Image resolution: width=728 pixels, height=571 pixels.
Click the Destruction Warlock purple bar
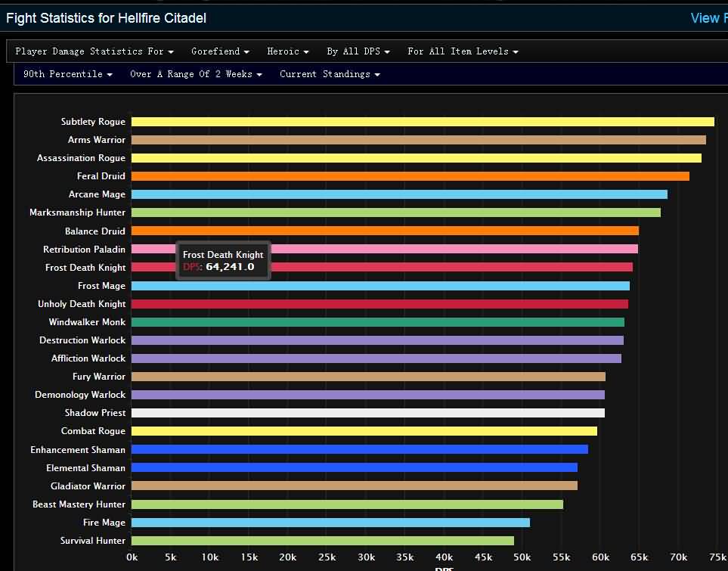point(377,340)
